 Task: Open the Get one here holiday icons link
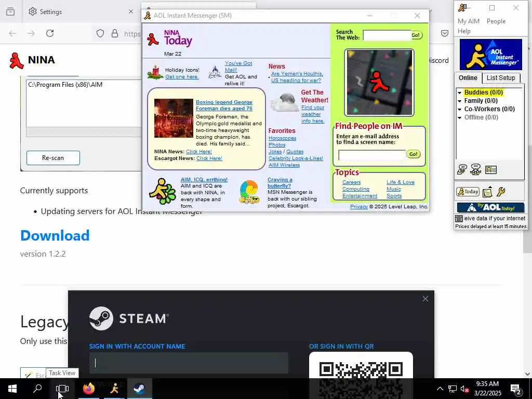click(x=182, y=77)
